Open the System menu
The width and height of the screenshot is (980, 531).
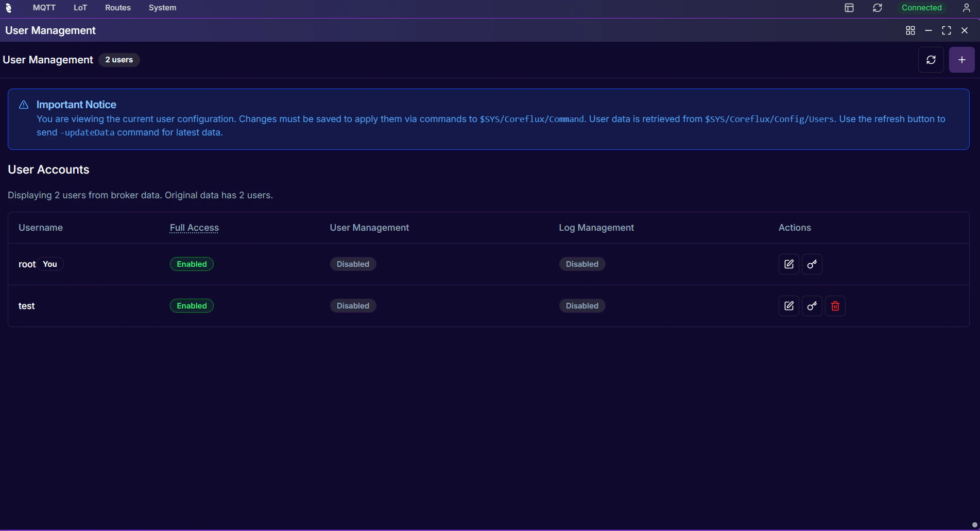(162, 8)
